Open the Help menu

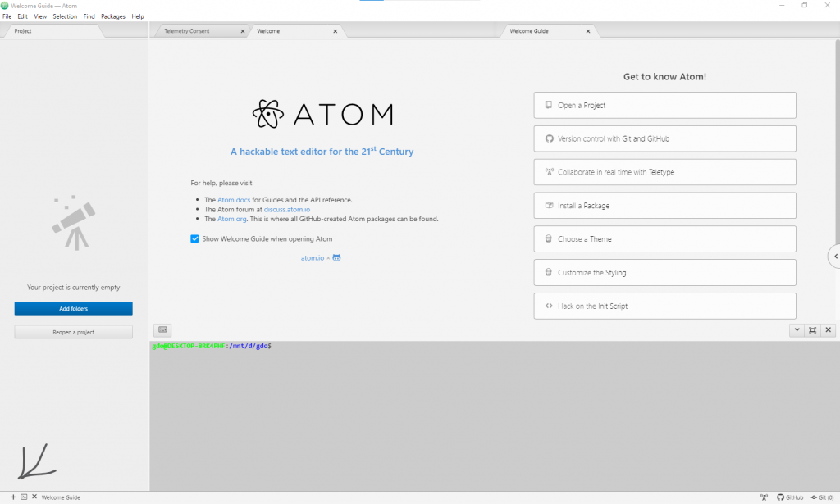[138, 16]
